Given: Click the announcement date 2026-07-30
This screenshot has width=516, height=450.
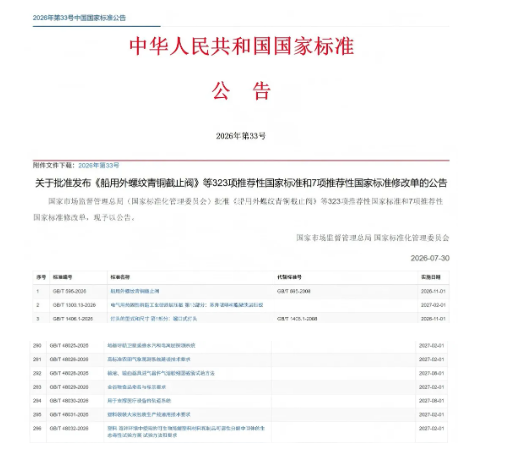Looking at the screenshot, I should [x=430, y=258].
